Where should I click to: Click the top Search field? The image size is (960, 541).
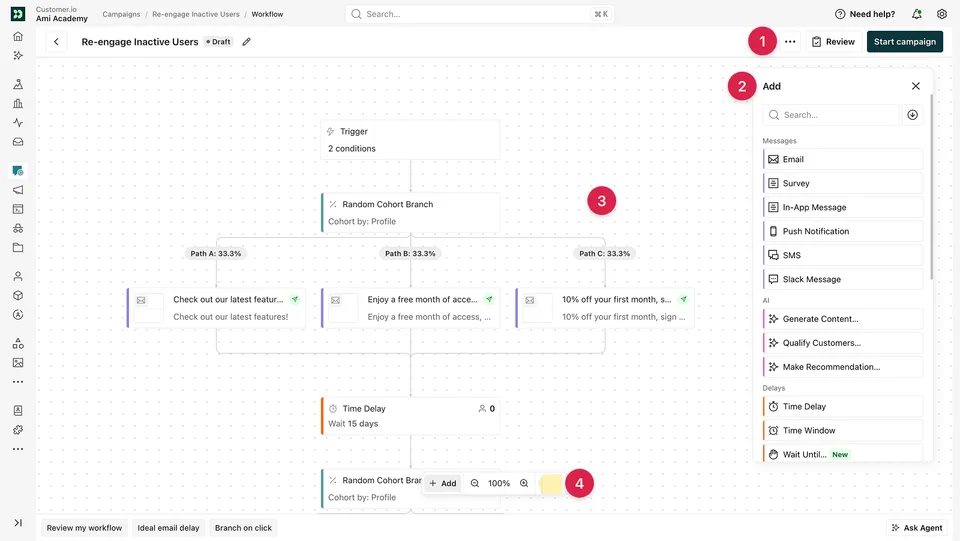[479, 14]
